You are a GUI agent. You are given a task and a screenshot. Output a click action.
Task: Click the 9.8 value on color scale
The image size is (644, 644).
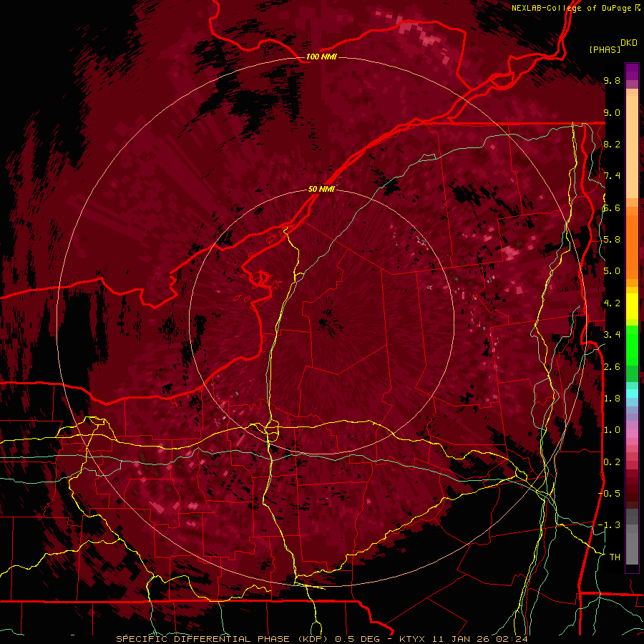[x=612, y=81]
